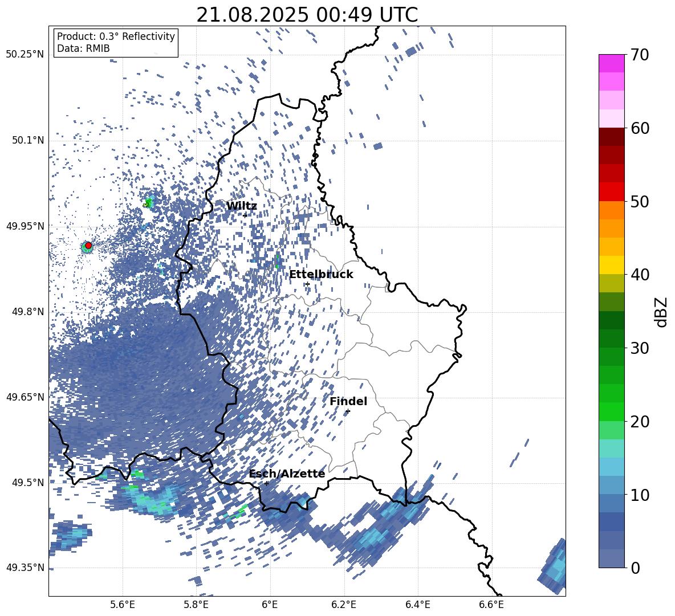Click the latitude label 49.5°N

click(27, 483)
